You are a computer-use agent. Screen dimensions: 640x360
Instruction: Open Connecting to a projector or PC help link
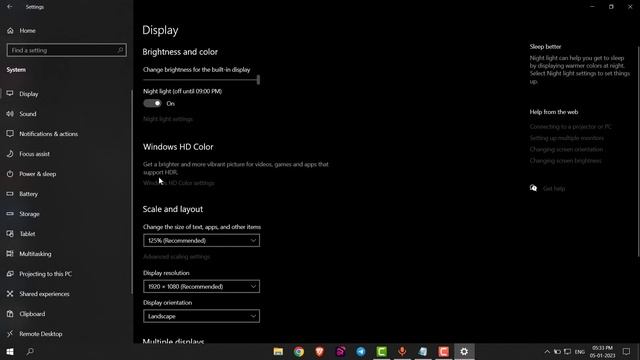coord(571,127)
